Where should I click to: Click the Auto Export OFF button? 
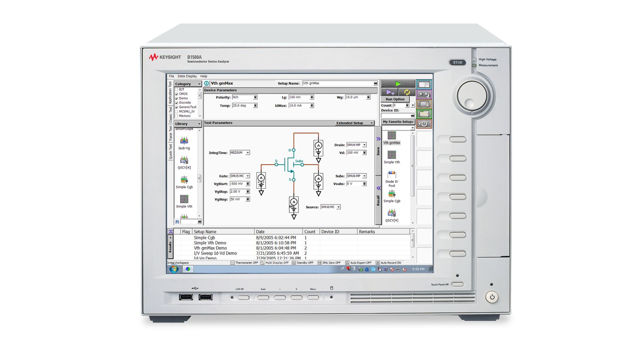359,263
